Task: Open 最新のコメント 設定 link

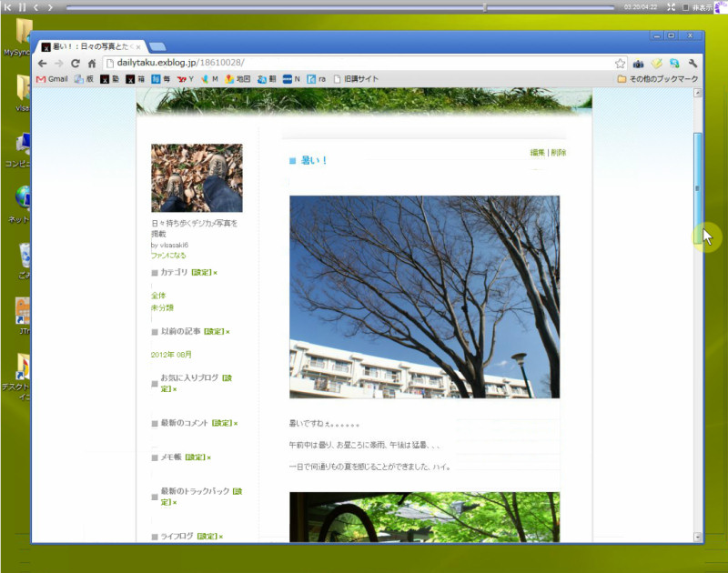Action: pos(222,423)
